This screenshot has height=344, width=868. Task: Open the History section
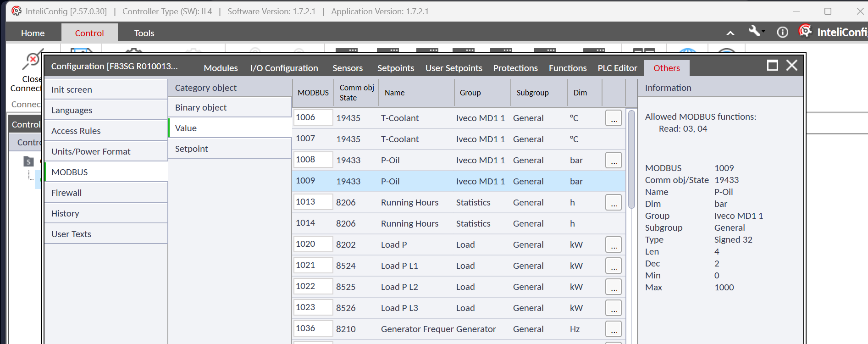pos(106,213)
